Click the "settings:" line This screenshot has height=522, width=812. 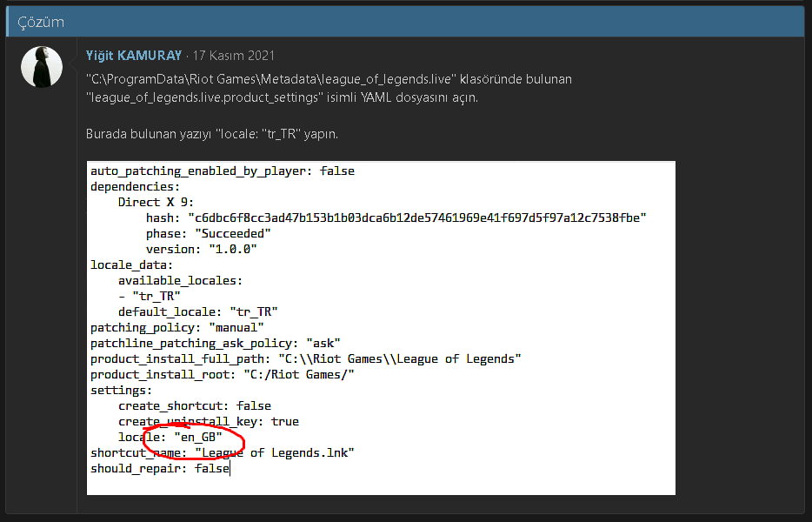[121, 391]
